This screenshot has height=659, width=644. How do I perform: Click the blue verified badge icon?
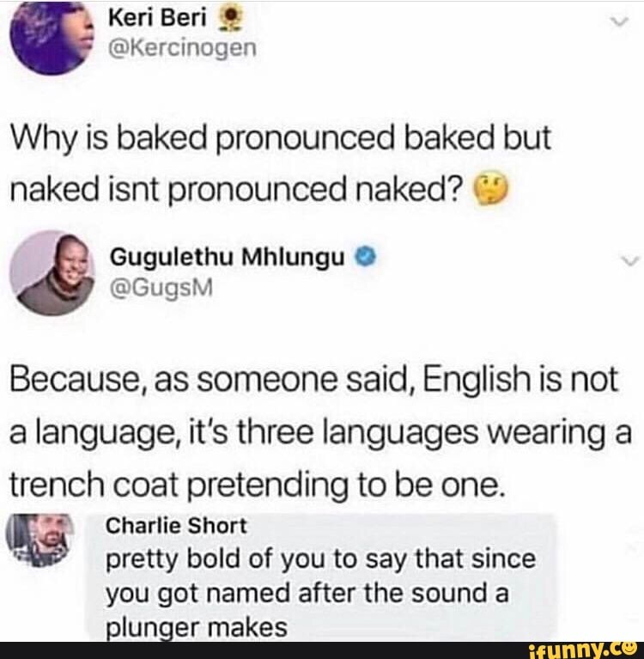pyautogui.click(x=365, y=257)
